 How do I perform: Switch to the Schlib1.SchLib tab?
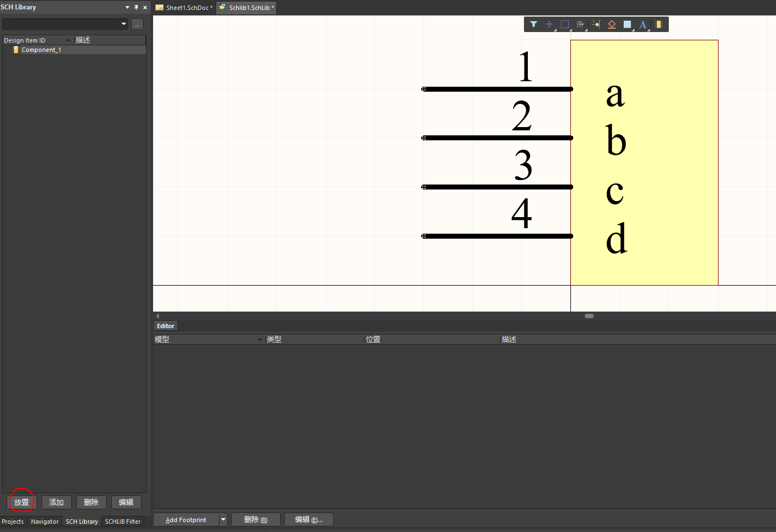[247, 8]
